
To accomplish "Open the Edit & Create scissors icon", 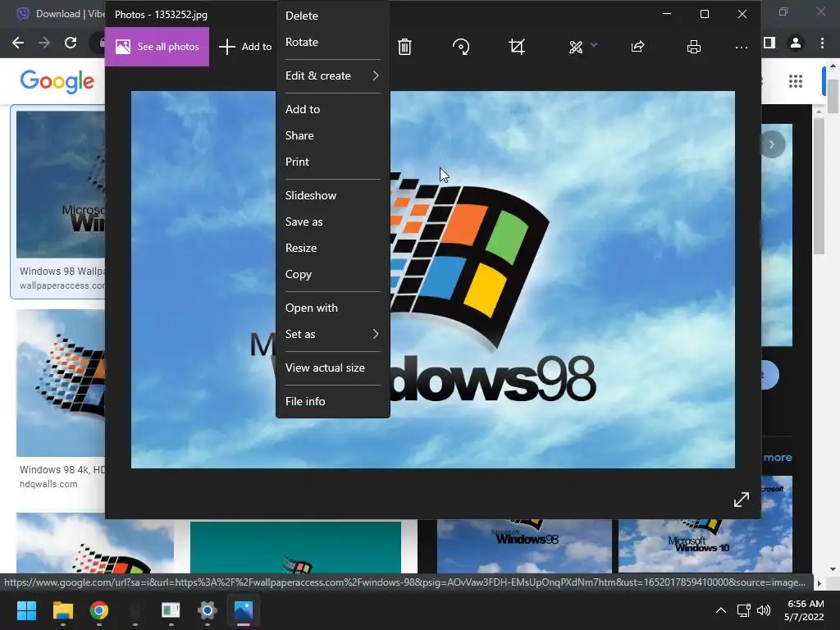I will click(x=576, y=47).
